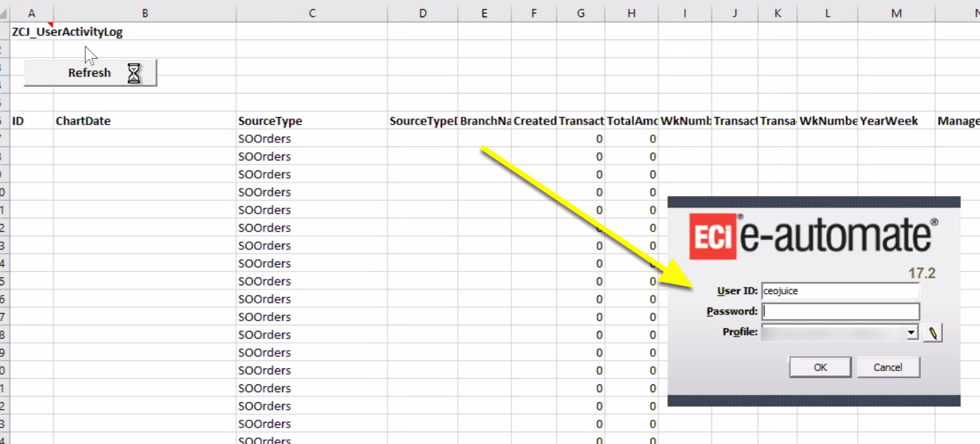Select column F header

534,13
